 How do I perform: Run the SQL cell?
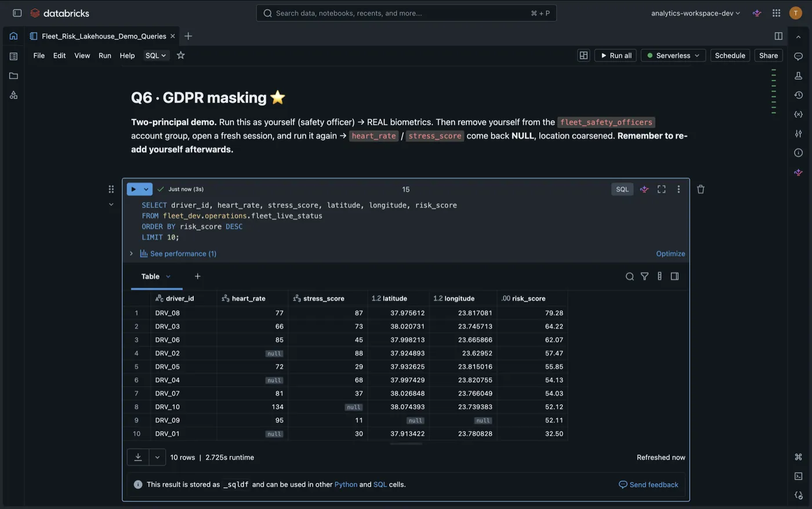point(133,189)
